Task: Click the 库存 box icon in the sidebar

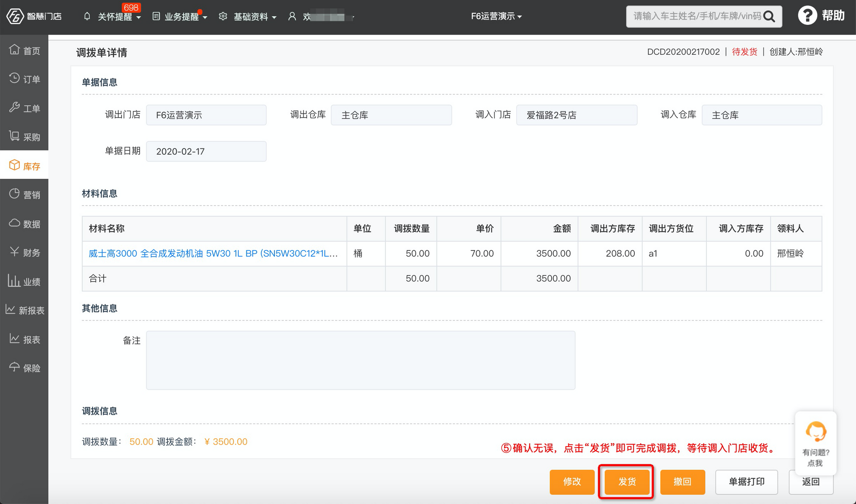Action: click(14, 165)
